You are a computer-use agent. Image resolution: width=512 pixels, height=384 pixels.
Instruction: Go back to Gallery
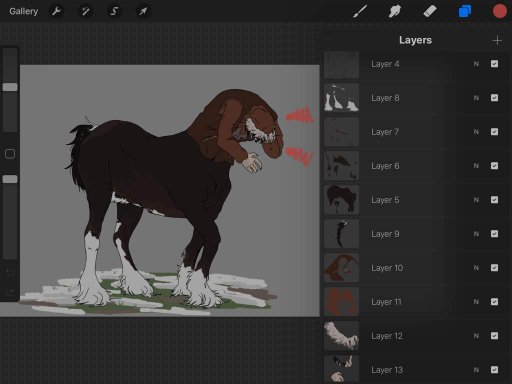23,11
